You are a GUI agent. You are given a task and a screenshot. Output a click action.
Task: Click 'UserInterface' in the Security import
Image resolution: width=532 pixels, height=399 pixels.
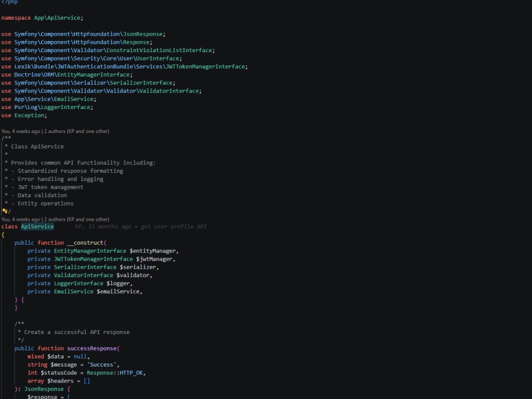click(x=157, y=59)
